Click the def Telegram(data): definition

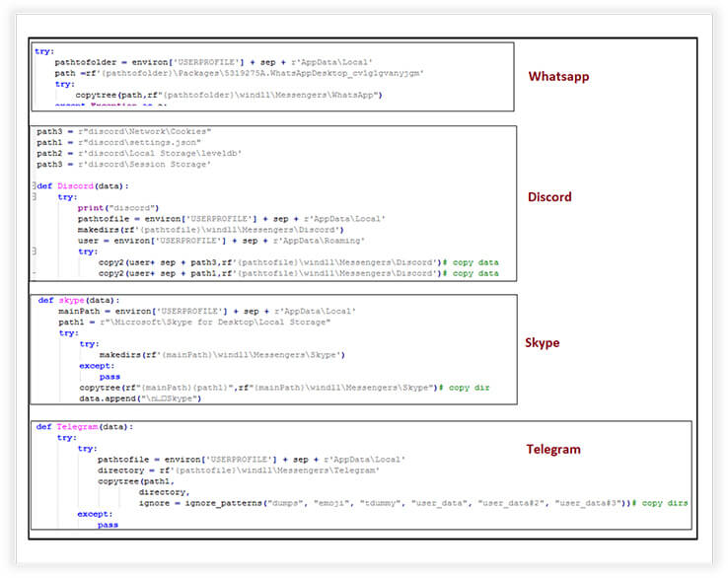[85, 427]
